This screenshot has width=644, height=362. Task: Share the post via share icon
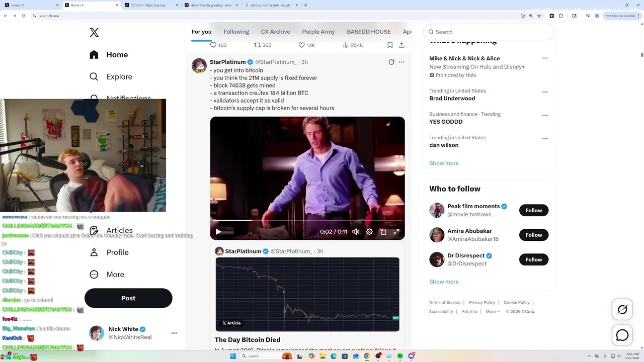[x=401, y=45]
